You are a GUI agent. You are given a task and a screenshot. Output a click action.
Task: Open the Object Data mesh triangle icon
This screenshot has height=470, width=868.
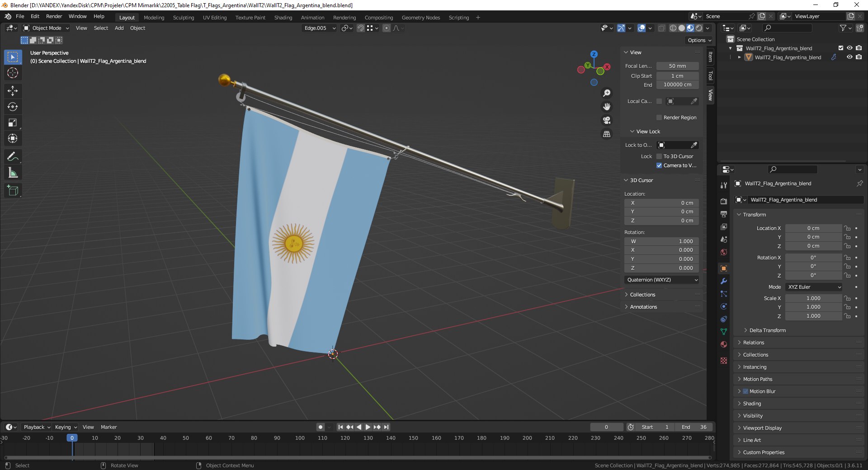pos(724,332)
